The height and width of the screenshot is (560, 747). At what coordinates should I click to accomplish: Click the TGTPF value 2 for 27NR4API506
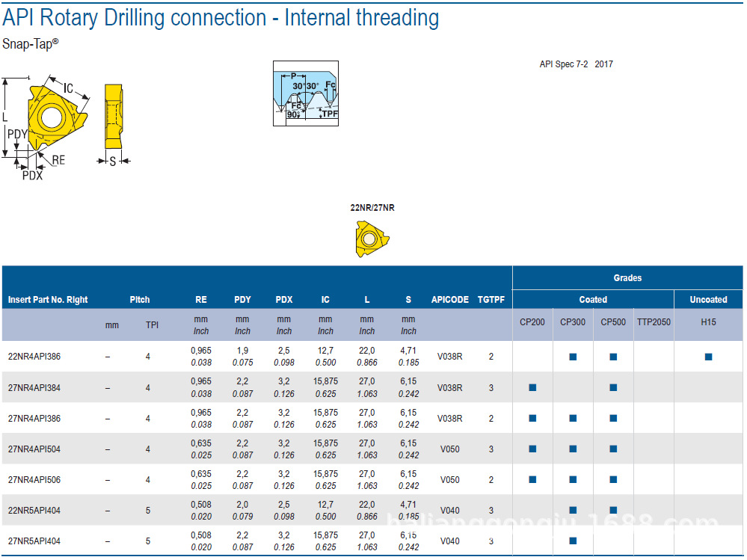(x=491, y=479)
